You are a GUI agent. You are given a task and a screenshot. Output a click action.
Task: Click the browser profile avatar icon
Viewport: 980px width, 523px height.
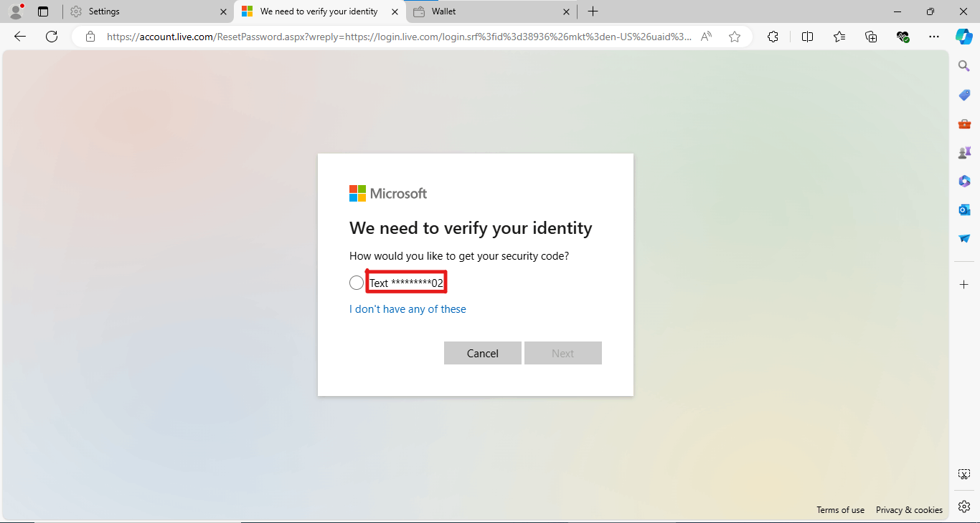tap(16, 11)
